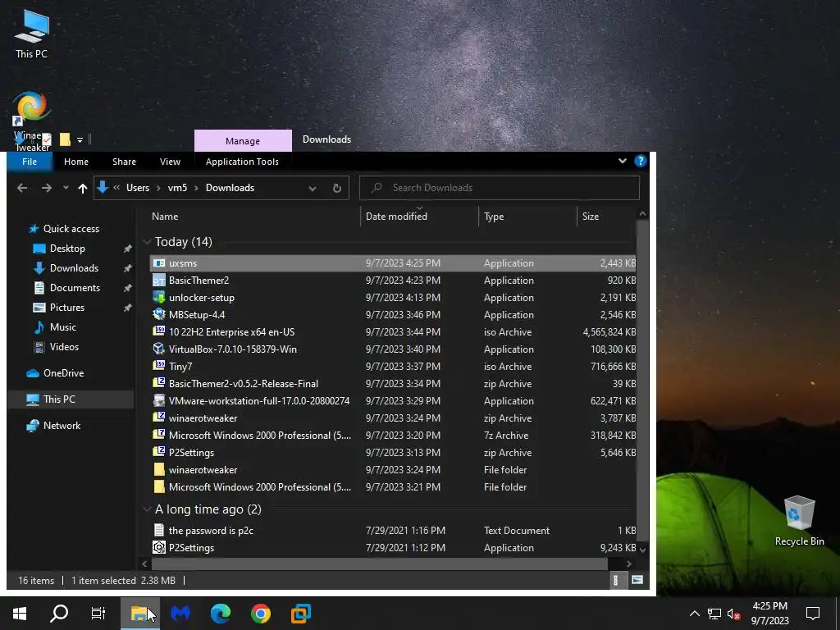840x630 pixels.
Task: Select 'the password is p2c' file
Action: (x=393, y=531)
